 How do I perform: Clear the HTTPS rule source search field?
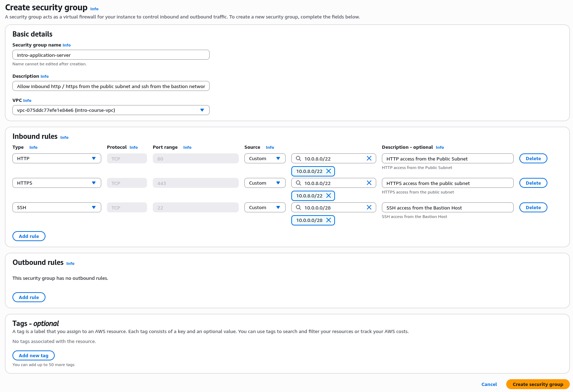pyautogui.click(x=369, y=183)
